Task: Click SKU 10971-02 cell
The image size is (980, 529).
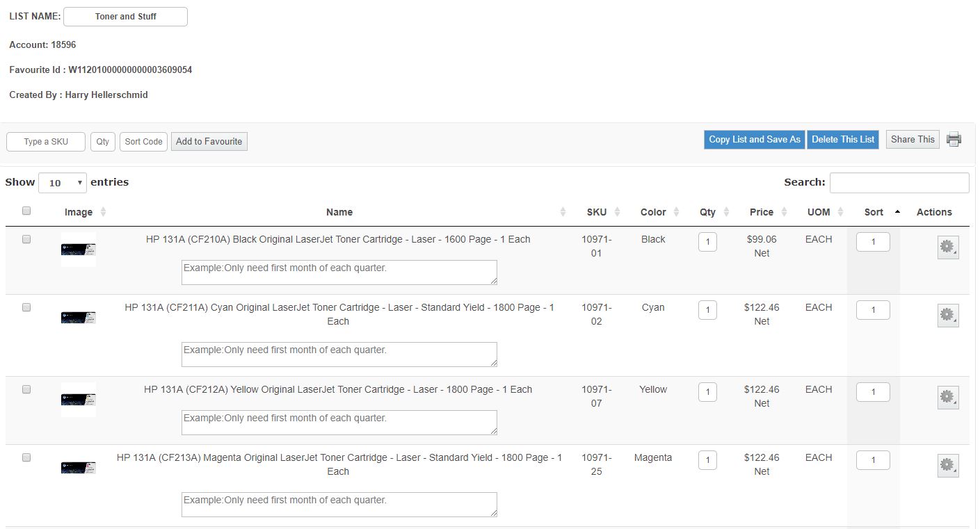Action: point(597,314)
